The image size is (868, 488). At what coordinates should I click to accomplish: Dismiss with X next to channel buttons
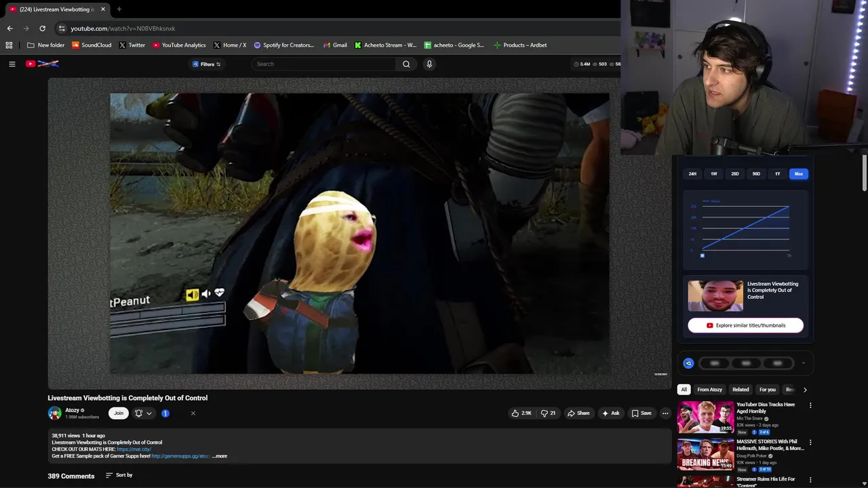coord(193,413)
